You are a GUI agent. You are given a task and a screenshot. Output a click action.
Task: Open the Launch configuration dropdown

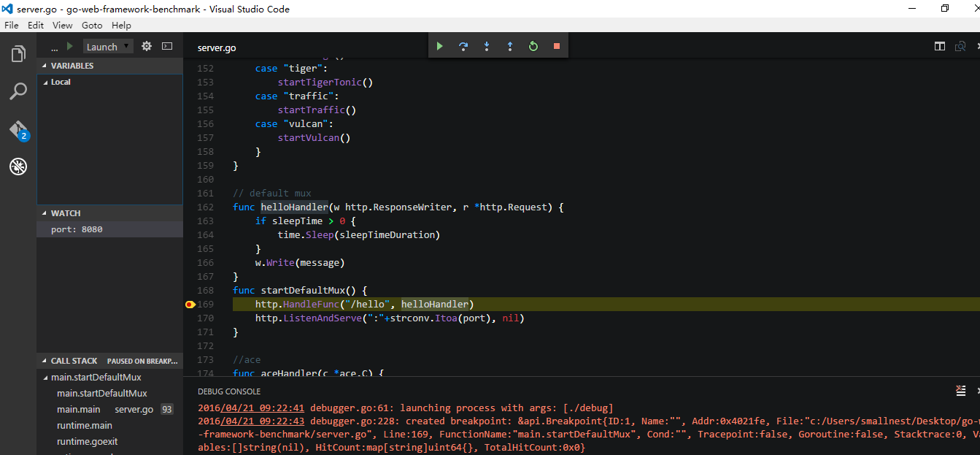(x=107, y=46)
